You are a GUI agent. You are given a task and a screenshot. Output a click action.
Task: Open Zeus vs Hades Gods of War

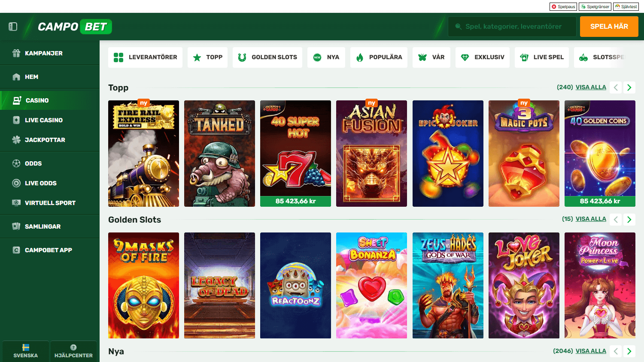(448, 285)
